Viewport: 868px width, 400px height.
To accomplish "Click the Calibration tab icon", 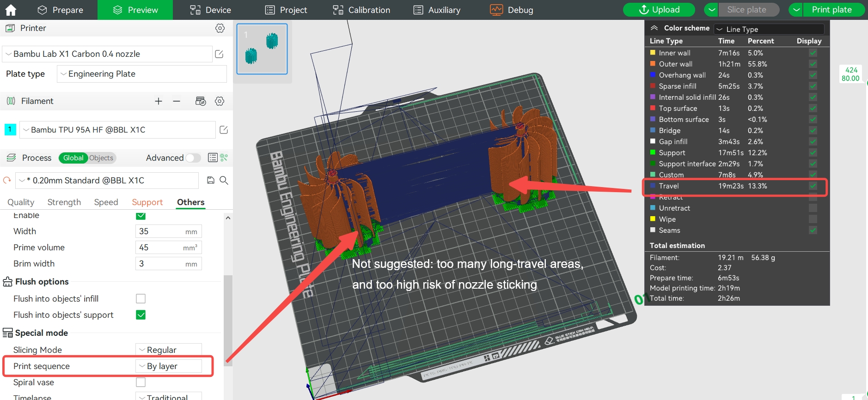I will click(x=338, y=10).
